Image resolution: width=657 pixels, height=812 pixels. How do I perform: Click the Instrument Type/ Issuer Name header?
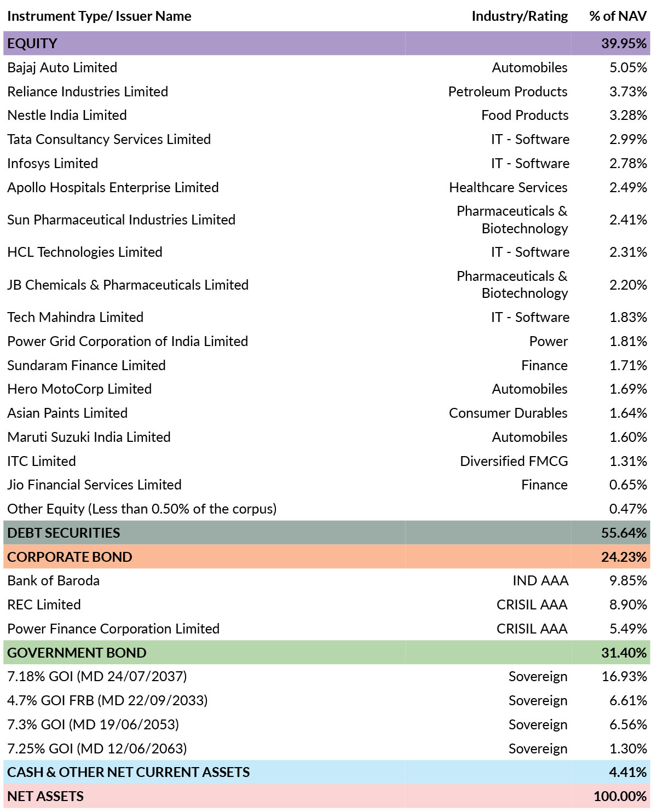click(x=99, y=16)
